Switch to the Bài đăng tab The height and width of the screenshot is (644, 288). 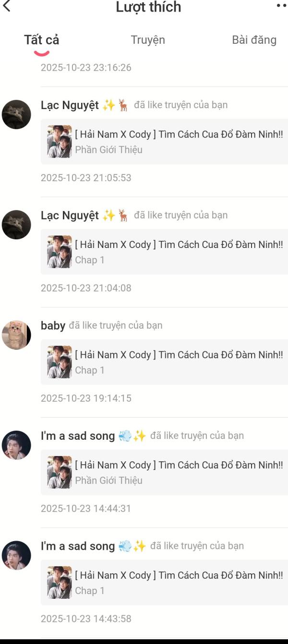(254, 40)
